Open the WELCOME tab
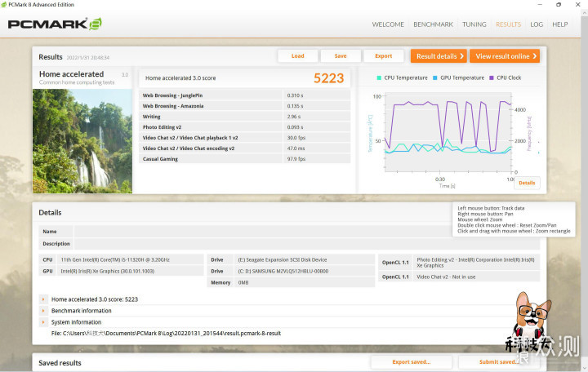588x372 pixels. pyautogui.click(x=388, y=24)
